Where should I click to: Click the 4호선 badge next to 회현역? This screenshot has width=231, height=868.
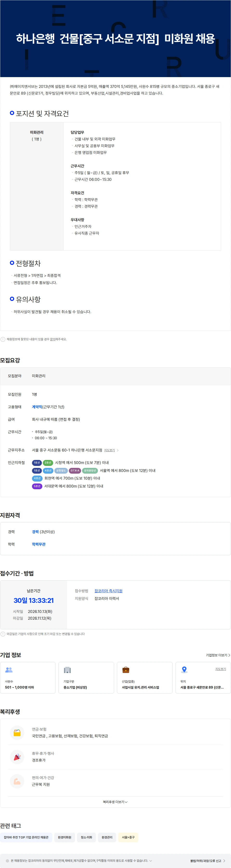tap(37, 478)
